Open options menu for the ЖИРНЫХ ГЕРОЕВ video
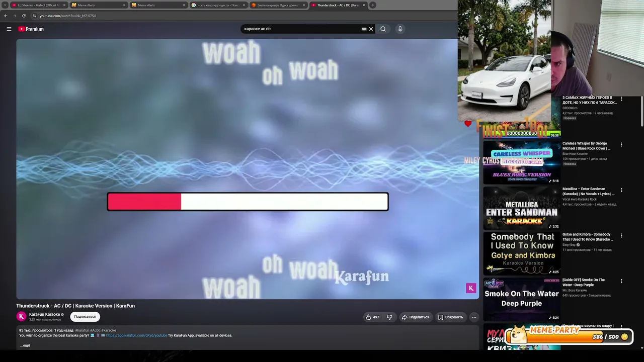This screenshot has height=362, width=644. pyautogui.click(x=621, y=99)
